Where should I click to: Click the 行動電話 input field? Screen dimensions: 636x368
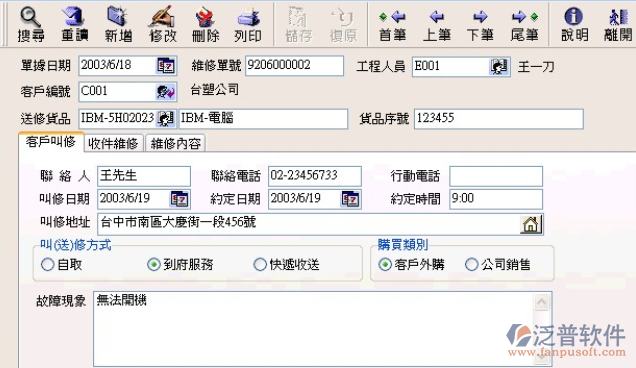click(496, 176)
